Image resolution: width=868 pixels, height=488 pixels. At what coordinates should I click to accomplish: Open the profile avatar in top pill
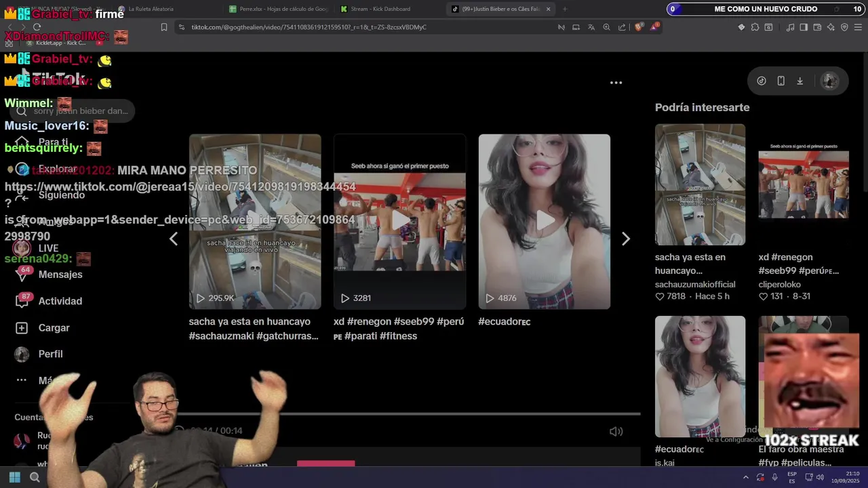(830, 81)
